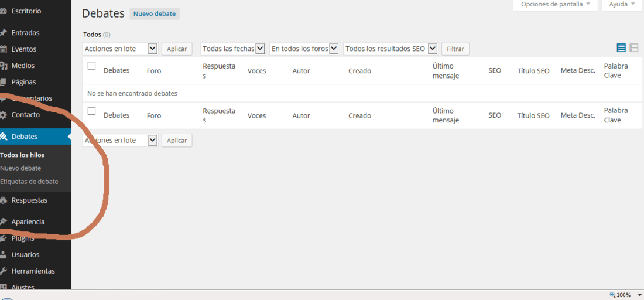Open Apariencia menu item
Viewport: 644px width, 300px height.
(28, 222)
